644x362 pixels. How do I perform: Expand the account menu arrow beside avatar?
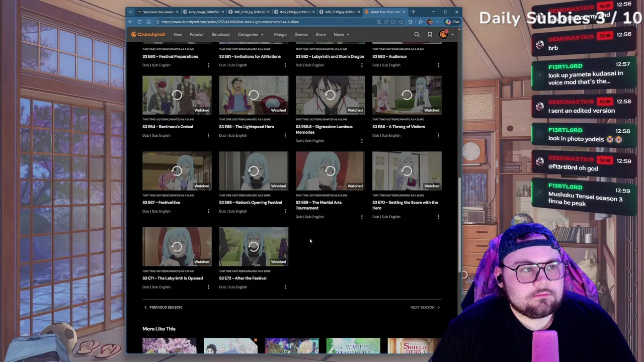click(x=452, y=35)
